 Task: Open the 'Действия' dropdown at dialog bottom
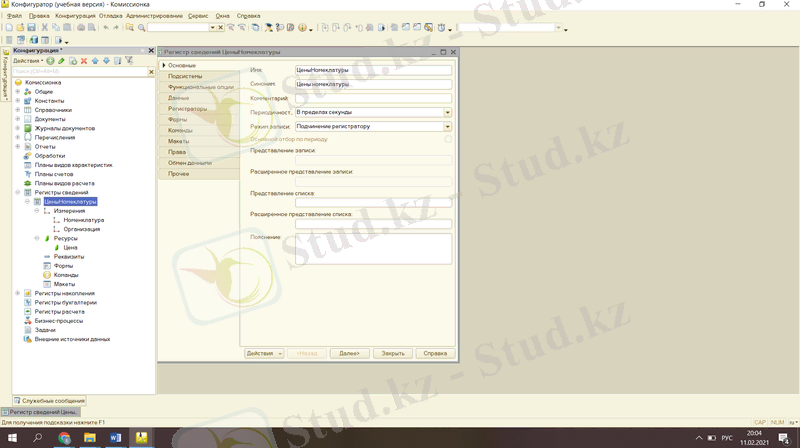(x=264, y=353)
